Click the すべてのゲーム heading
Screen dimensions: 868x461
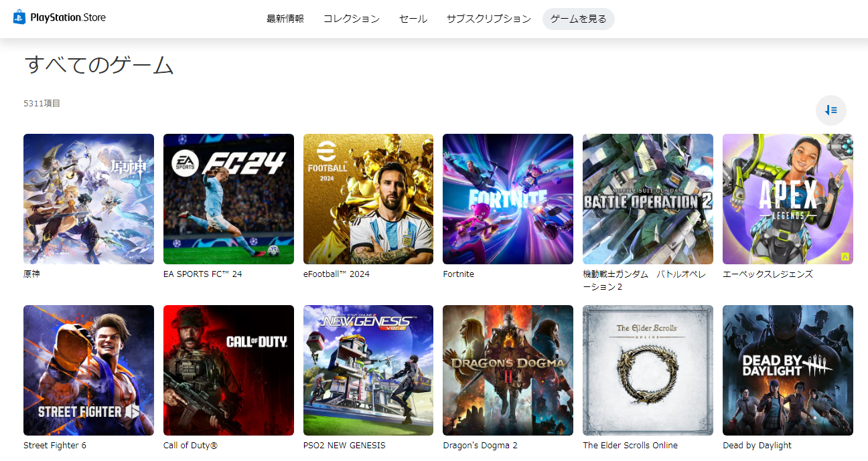(99, 66)
